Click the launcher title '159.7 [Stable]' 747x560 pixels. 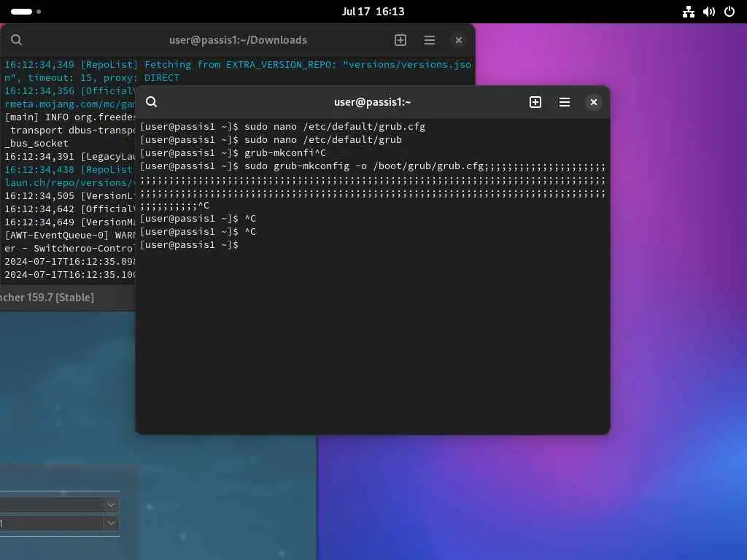tap(60, 297)
